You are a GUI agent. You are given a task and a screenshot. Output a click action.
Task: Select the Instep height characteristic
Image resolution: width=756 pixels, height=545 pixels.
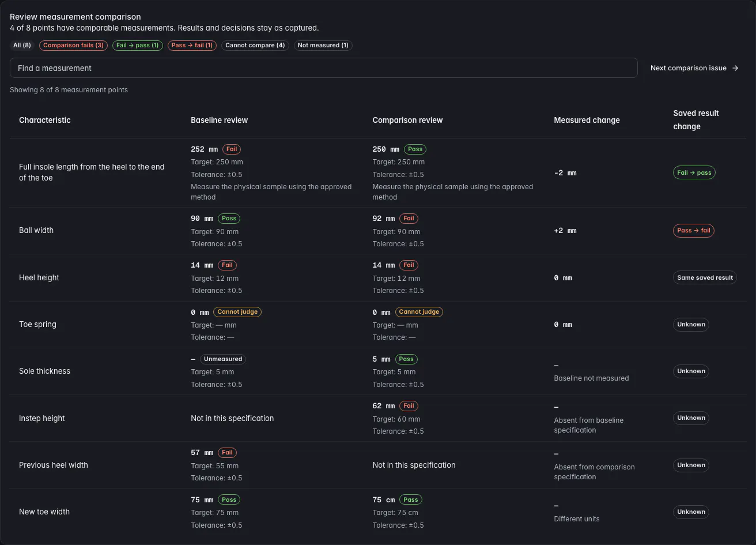[x=42, y=418]
